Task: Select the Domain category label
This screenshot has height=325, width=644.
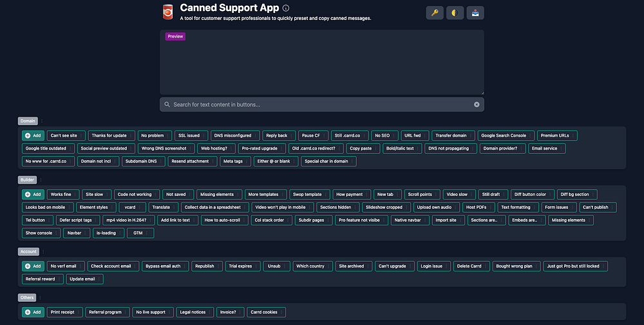Action: 28,121
